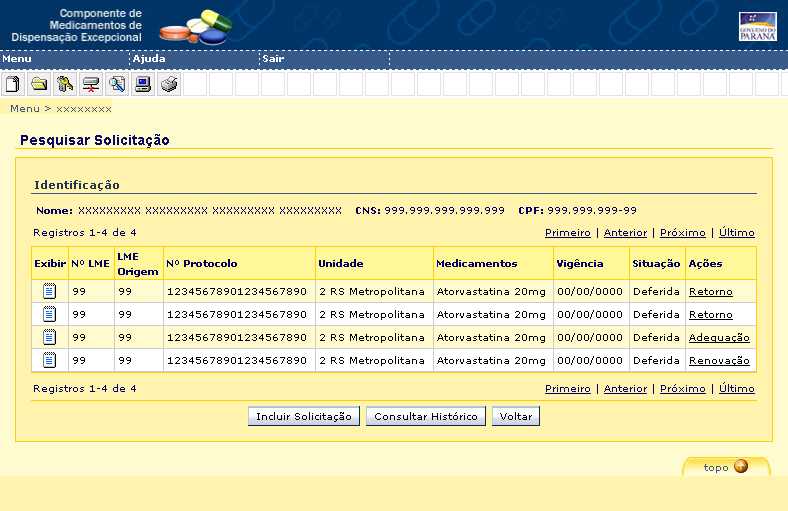Click the Consultar Histórico button
The height and width of the screenshot is (511, 788).
coord(426,416)
